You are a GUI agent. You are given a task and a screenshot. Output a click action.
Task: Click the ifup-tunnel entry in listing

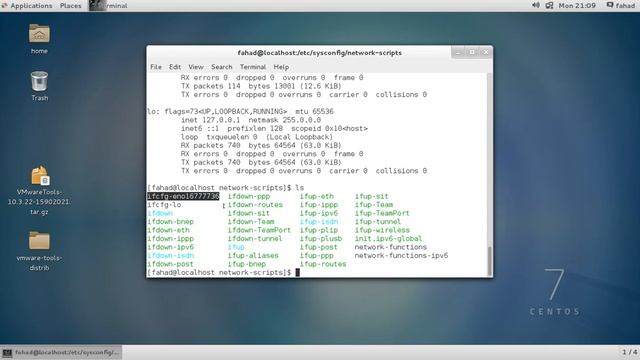tap(378, 222)
